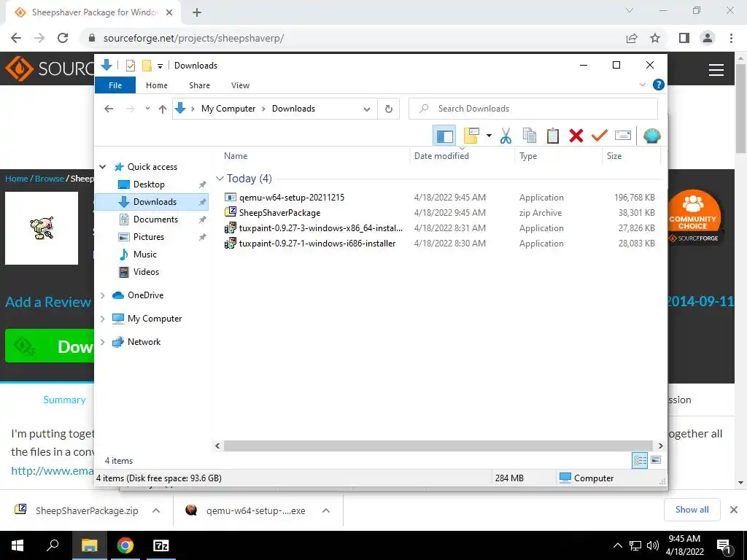747x560 pixels.
Task: Go back in Explorer navigation
Action: click(109, 109)
